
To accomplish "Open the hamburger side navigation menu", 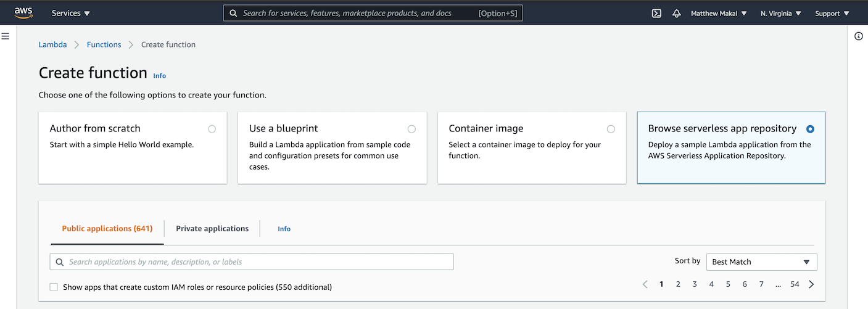I will (x=6, y=36).
